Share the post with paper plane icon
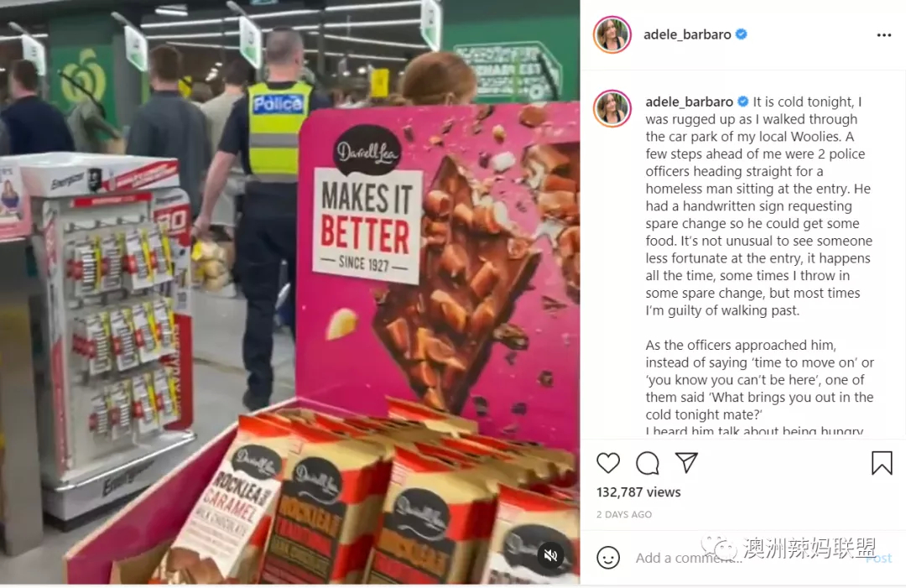 (x=686, y=463)
